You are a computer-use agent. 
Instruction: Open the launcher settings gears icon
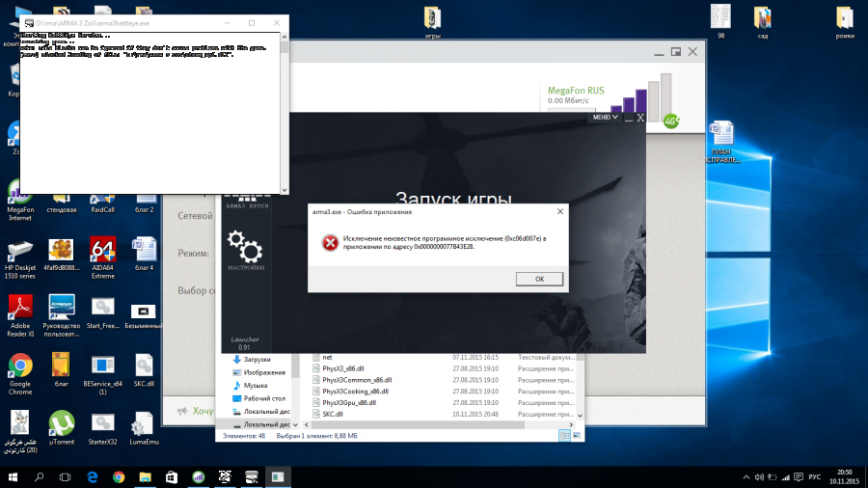[x=245, y=246]
